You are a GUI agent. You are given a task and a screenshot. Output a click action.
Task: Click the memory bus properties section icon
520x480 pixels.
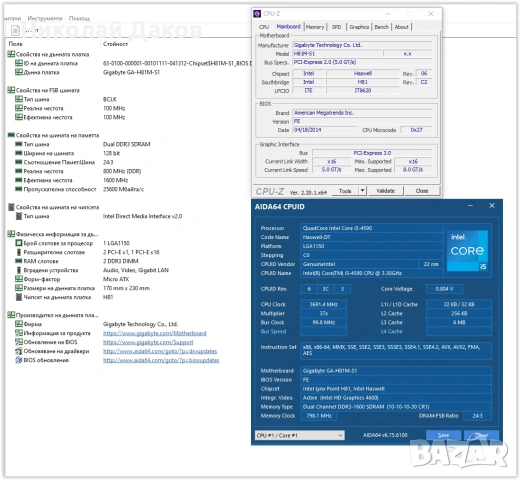[11, 135]
